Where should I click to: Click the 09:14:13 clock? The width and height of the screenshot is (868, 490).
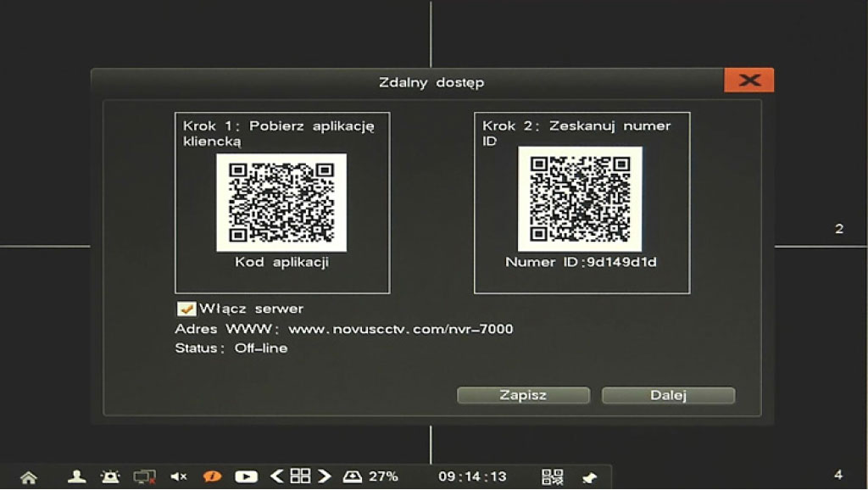(x=472, y=476)
